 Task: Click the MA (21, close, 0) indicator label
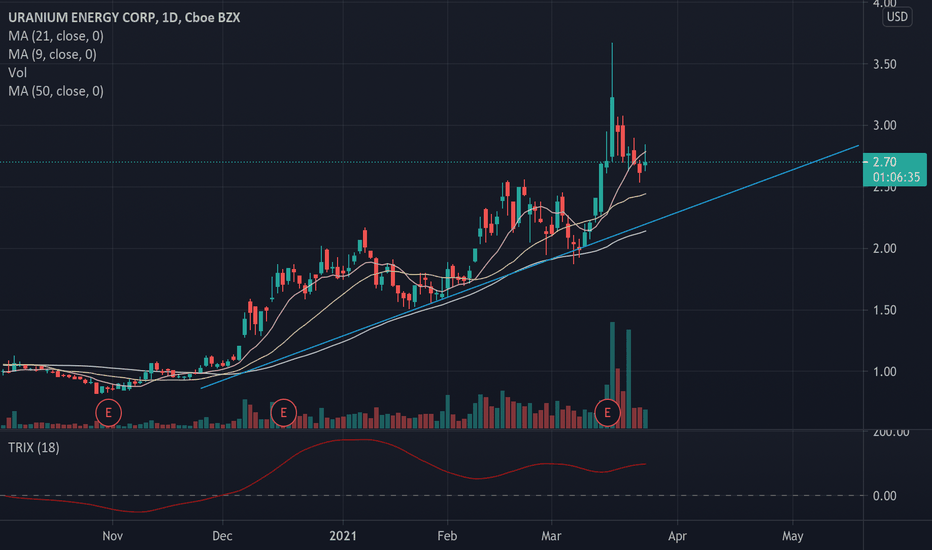56,36
